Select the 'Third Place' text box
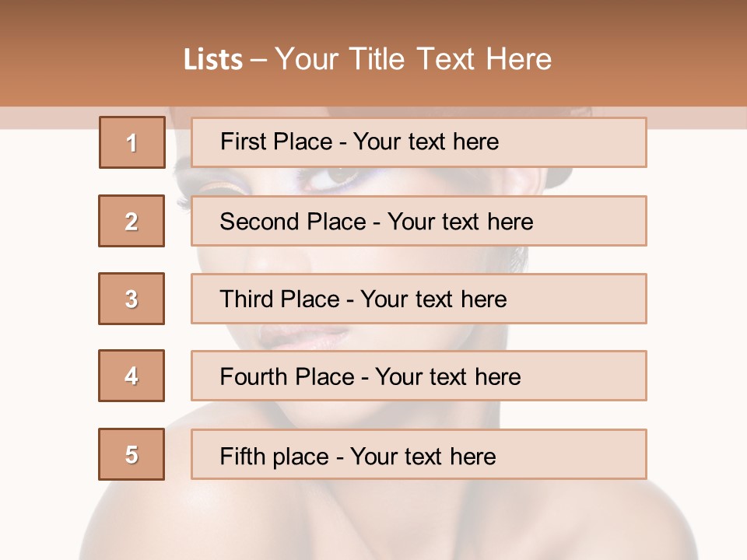Screen dimensions: 747x560 point(419,299)
